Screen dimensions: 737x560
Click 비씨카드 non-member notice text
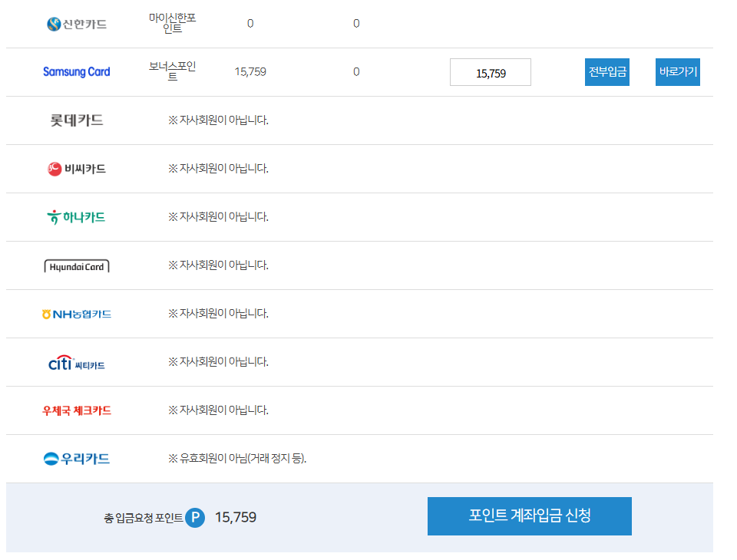[x=218, y=169]
